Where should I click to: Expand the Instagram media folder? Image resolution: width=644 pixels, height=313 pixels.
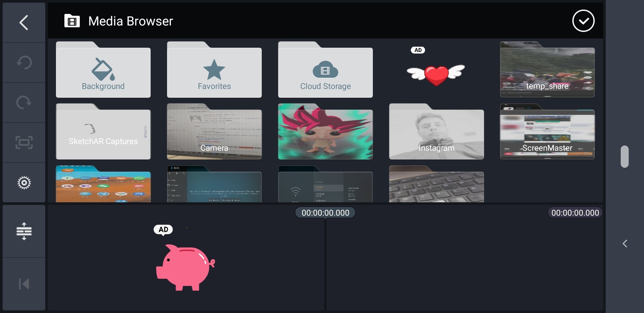[436, 131]
